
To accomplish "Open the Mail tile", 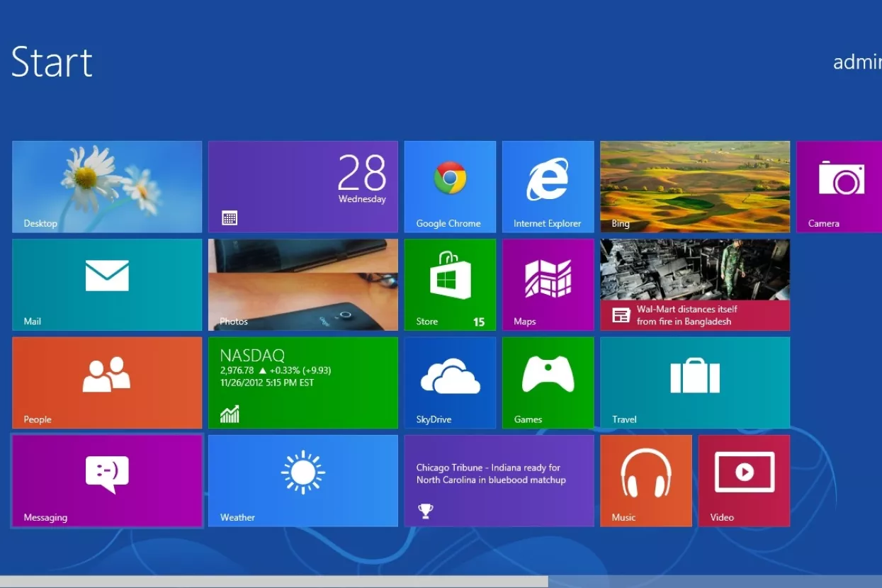I will [107, 285].
